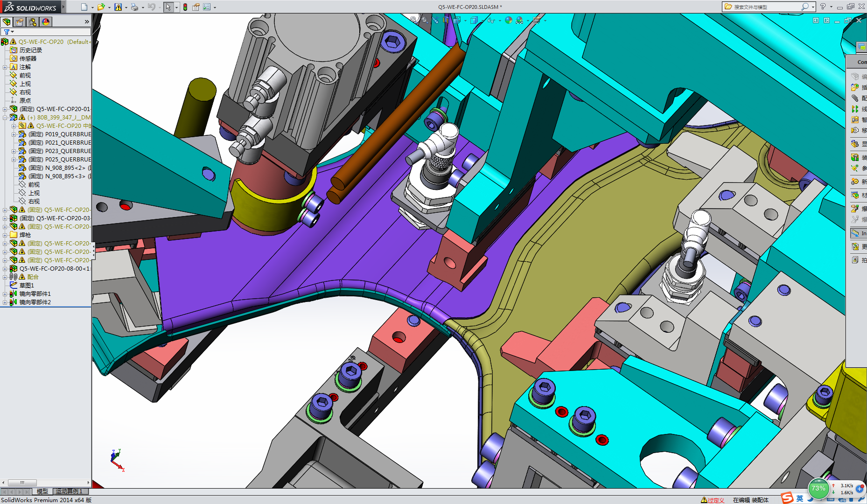Switch to the 运动算例1 tab
This screenshot has height=504, width=867.
(x=70, y=491)
